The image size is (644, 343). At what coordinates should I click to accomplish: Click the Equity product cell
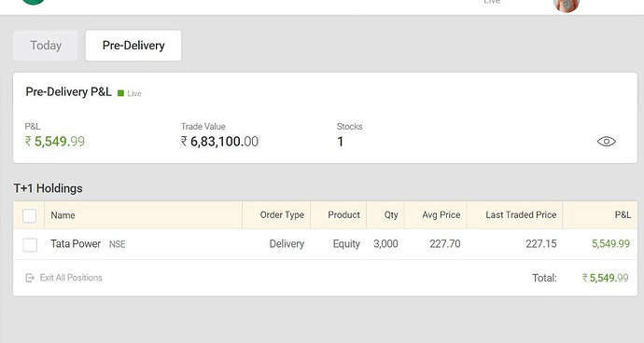click(x=346, y=243)
